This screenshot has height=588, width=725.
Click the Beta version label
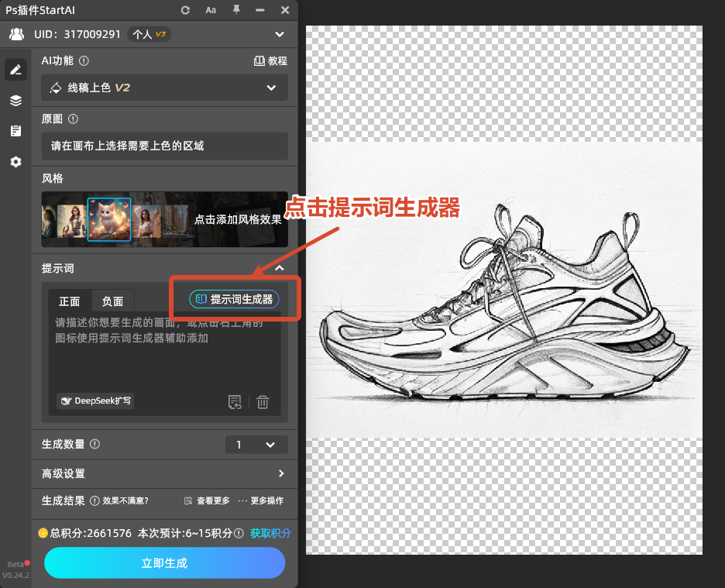(x=16, y=565)
